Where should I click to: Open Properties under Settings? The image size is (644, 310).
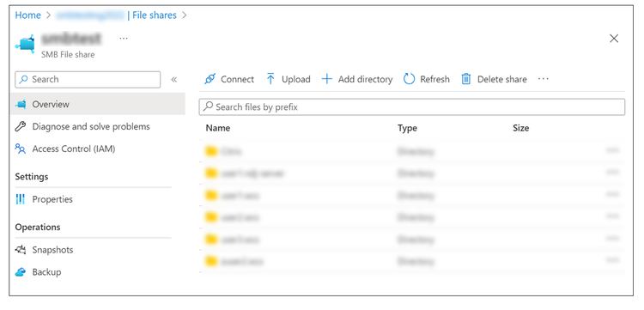click(x=44, y=199)
